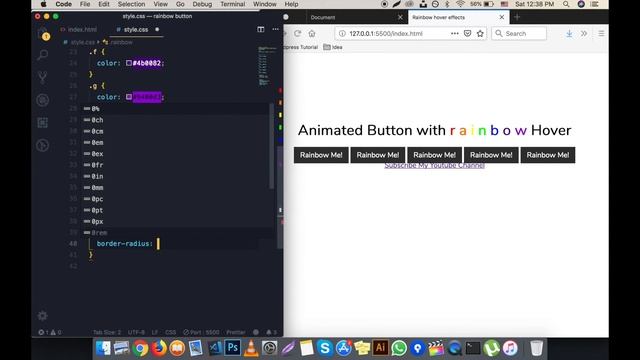Show more Firefox toolbar items chevron

coord(584,33)
